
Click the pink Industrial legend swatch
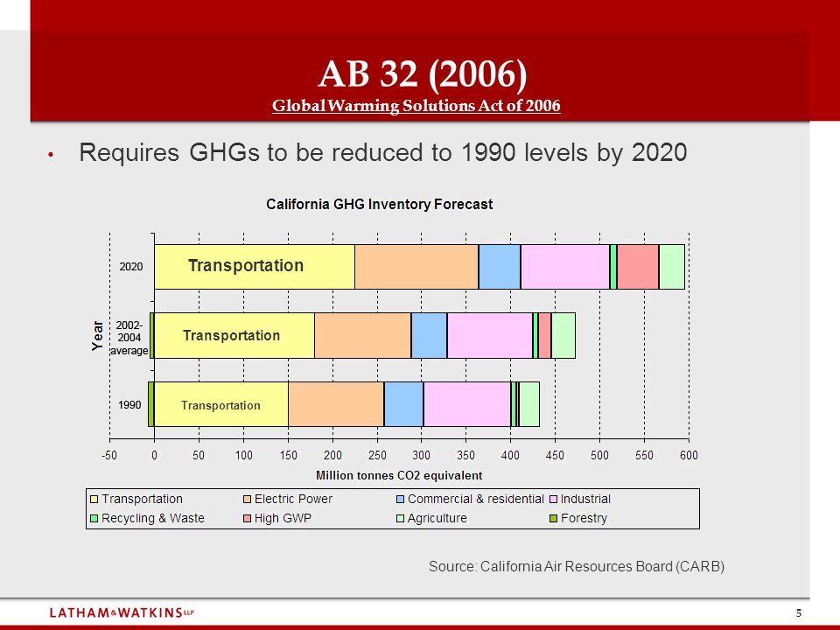553,500
